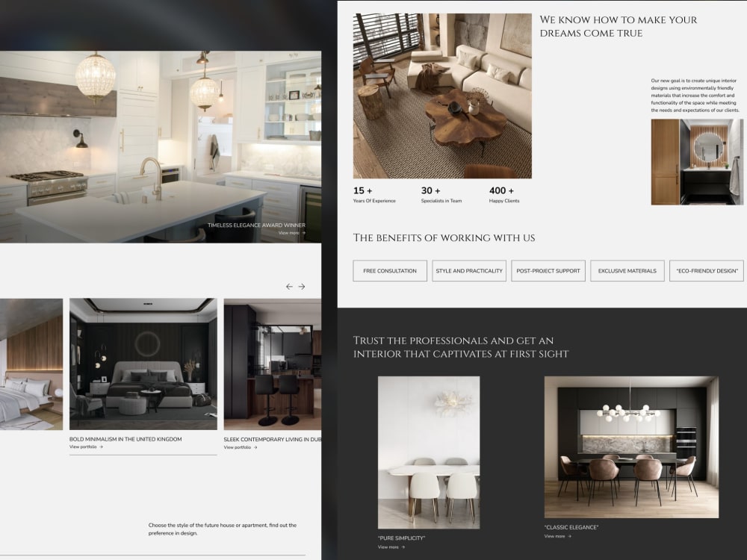Click the 'Timeless Elegance Award Winner' caption
Viewport: 747px width, 560px height.
[256, 225]
